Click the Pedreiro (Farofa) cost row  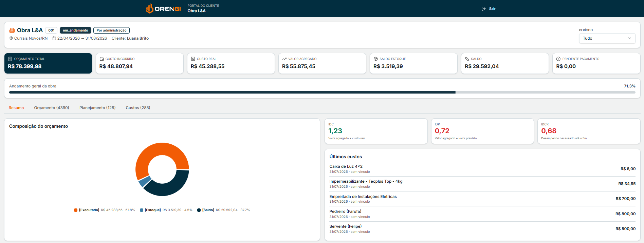point(482,214)
